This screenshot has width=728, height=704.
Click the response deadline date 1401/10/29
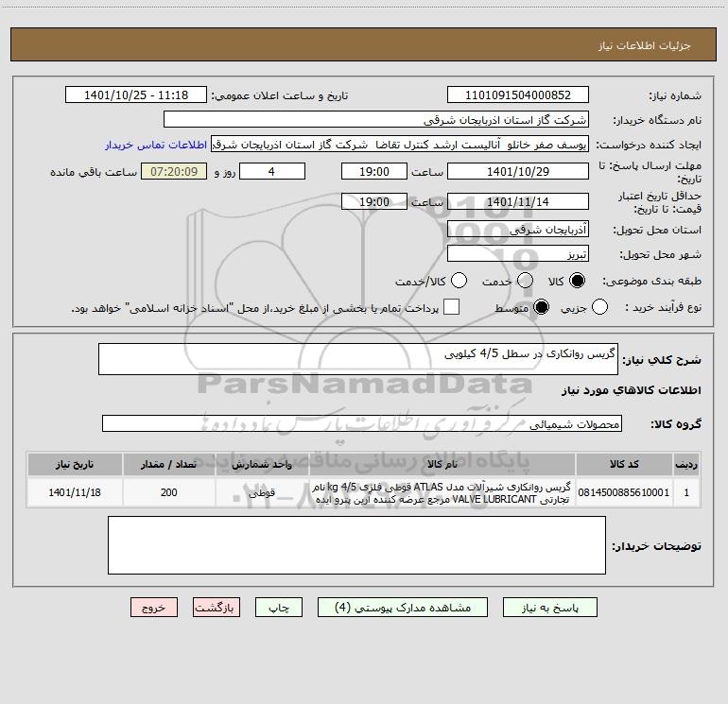518,171
